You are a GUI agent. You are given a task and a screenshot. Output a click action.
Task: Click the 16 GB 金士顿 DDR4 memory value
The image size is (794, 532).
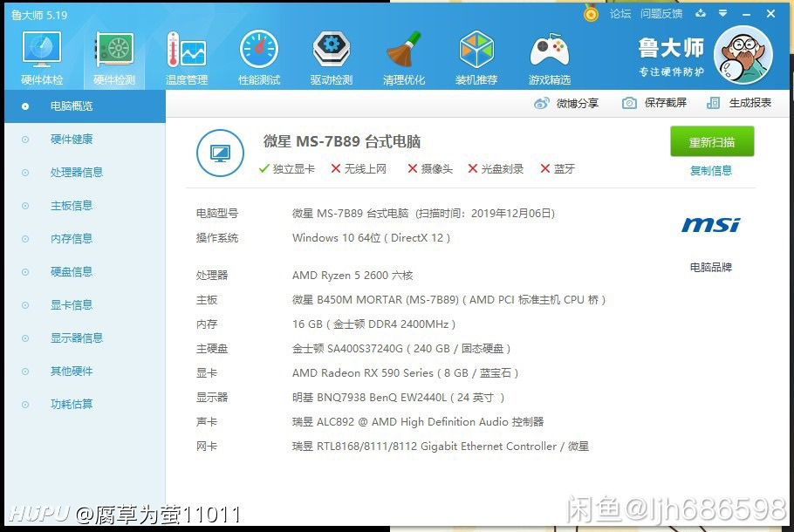[x=373, y=324]
